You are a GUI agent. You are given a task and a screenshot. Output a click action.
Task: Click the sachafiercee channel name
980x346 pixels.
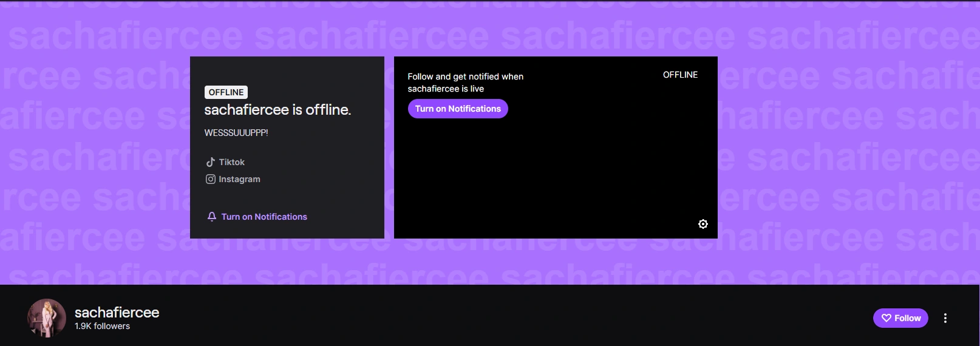[117, 312]
